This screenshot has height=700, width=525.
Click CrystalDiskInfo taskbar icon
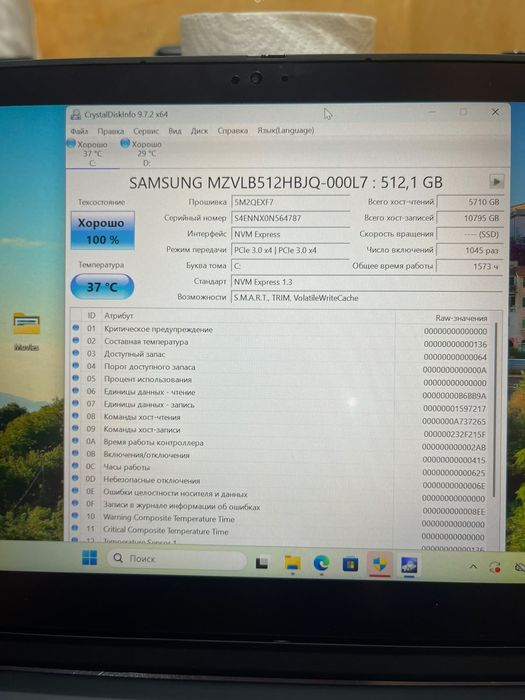[x=408, y=565]
